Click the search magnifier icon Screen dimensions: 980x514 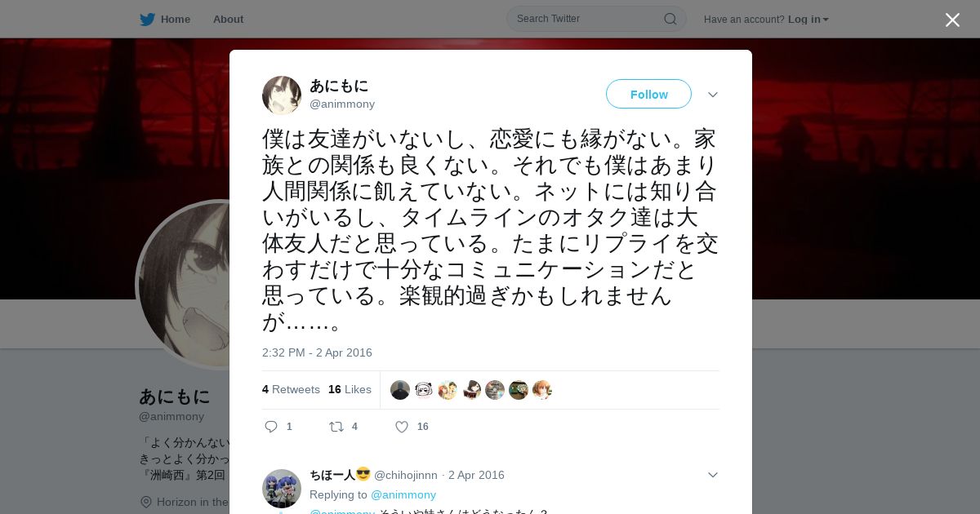pyautogui.click(x=670, y=19)
